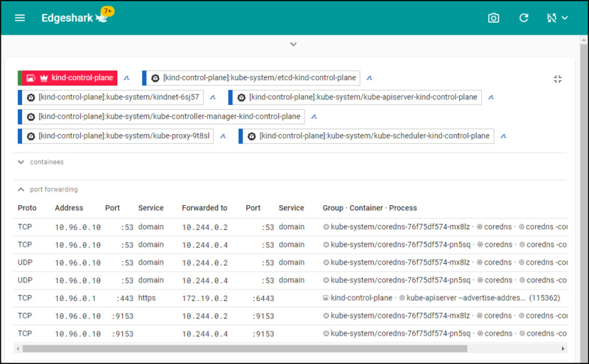The height and width of the screenshot is (364, 589).
Task: Click coredns container in first TCP :53 row
Action: click(497, 227)
